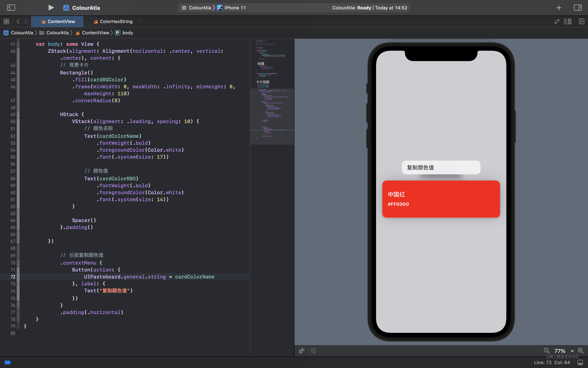Toggle the navigator sidebar

coord(11,8)
